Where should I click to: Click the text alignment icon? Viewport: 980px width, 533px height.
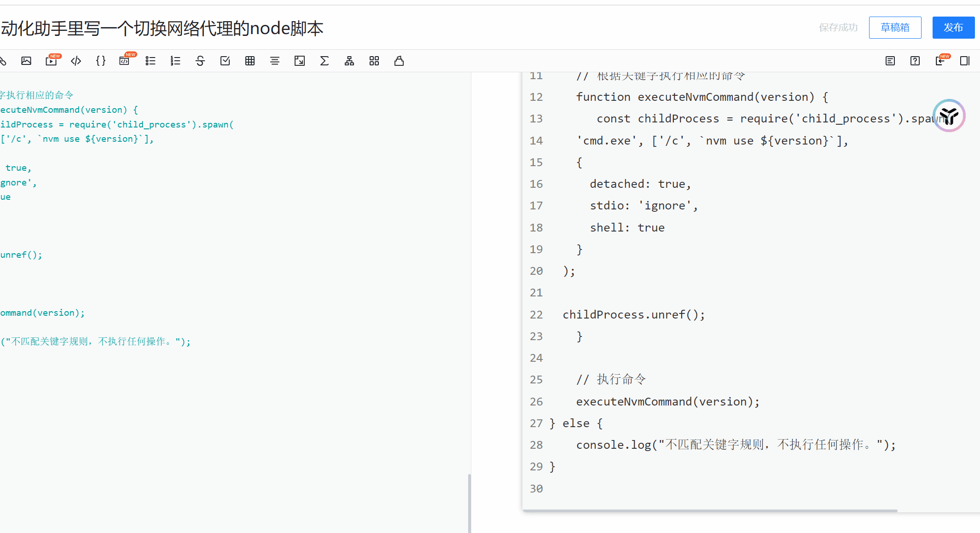[275, 61]
